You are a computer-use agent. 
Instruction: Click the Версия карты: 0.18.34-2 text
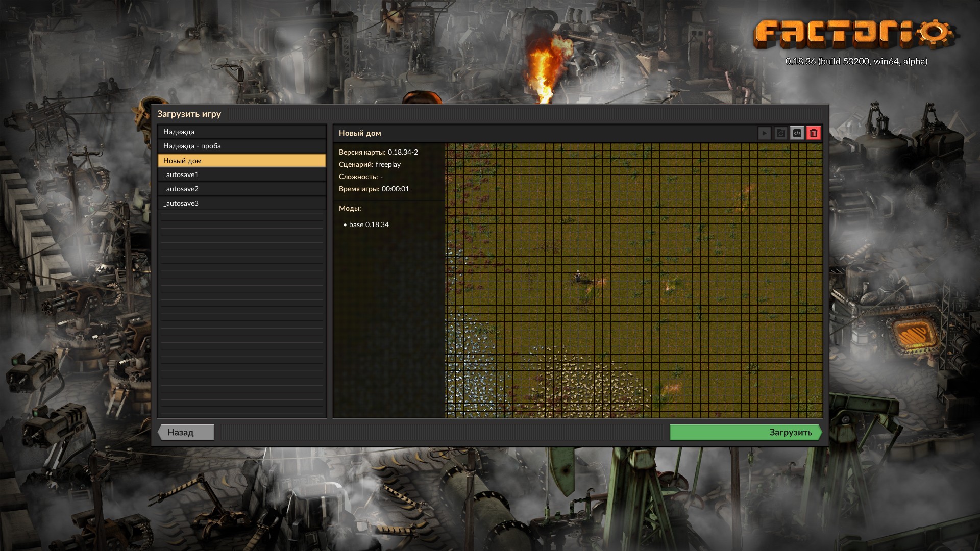click(x=378, y=152)
